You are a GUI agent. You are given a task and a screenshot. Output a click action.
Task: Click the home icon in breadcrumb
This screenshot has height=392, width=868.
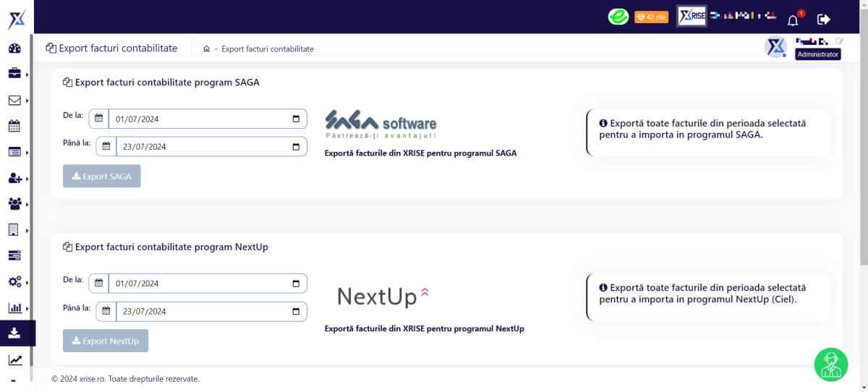click(x=207, y=49)
